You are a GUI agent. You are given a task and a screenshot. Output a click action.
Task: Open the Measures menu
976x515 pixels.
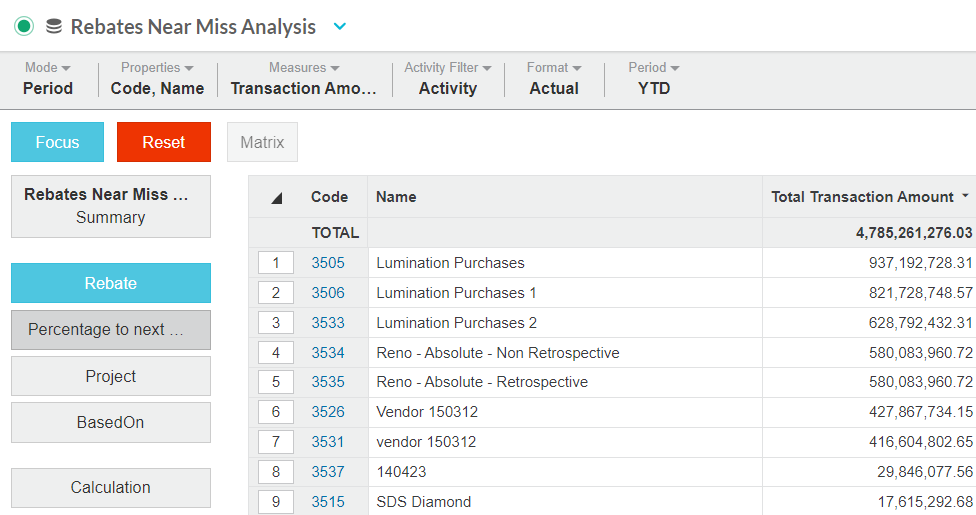(304, 78)
